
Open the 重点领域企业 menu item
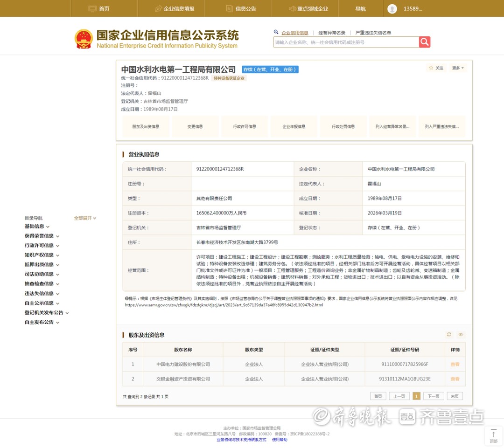[308, 9]
